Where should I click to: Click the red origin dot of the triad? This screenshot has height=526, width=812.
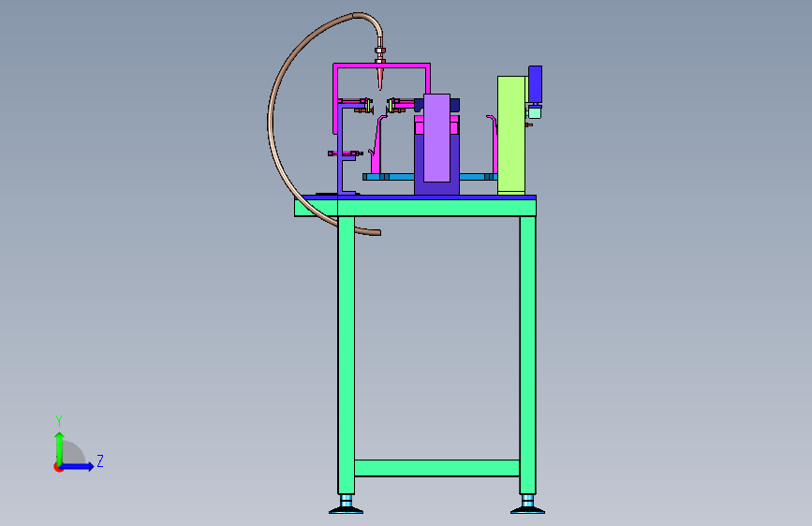point(58,467)
